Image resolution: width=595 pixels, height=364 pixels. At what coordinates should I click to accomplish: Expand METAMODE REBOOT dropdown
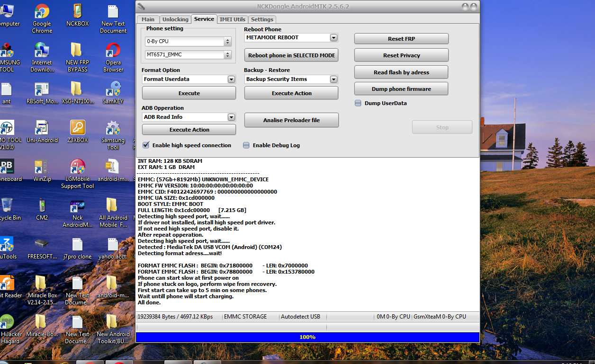pos(334,37)
